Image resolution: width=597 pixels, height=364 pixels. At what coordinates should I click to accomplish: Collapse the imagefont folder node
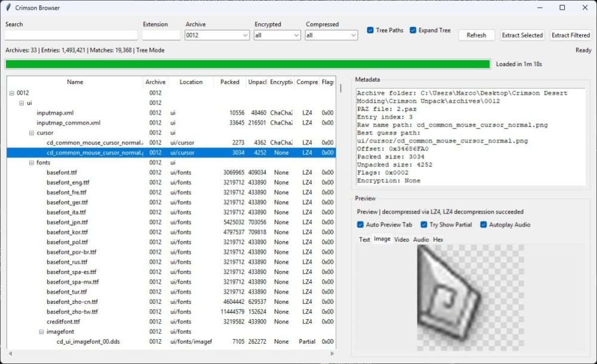42,332
